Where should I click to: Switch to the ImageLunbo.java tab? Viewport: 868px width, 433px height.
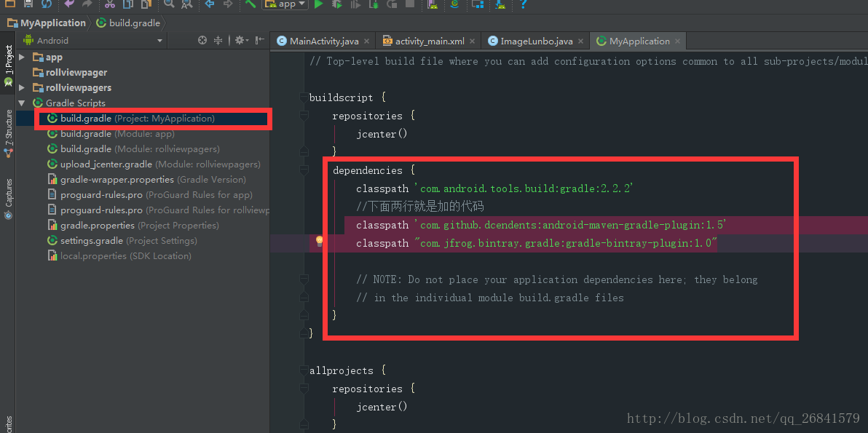pyautogui.click(x=537, y=41)
